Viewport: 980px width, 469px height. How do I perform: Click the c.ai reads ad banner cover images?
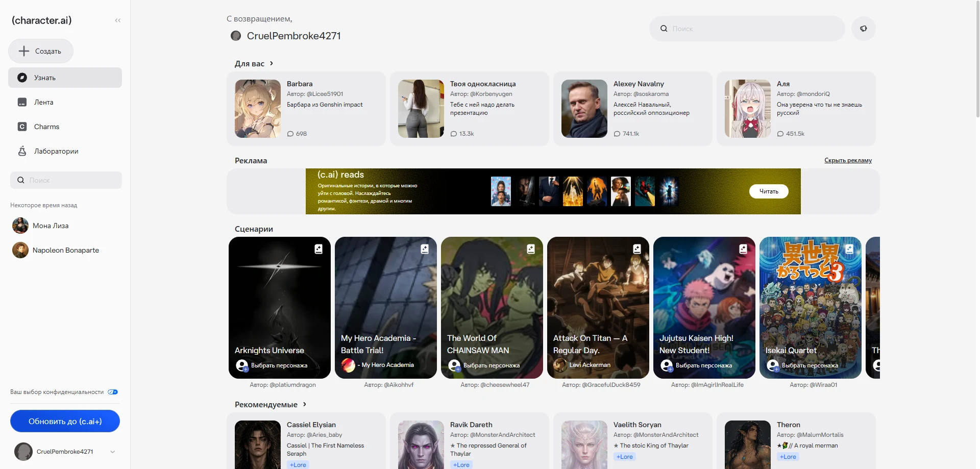coord(585,191)
